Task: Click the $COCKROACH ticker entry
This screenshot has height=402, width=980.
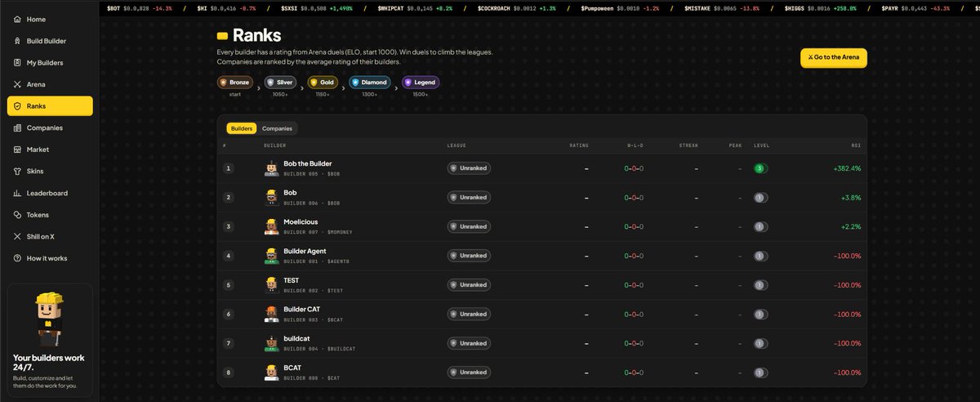Action: [x=516, y=7]
